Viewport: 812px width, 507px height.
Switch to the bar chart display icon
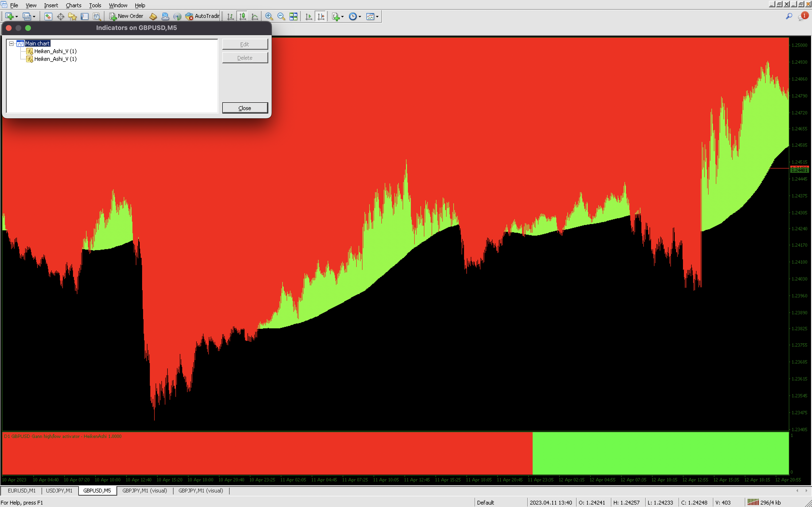tap(230, 16)
